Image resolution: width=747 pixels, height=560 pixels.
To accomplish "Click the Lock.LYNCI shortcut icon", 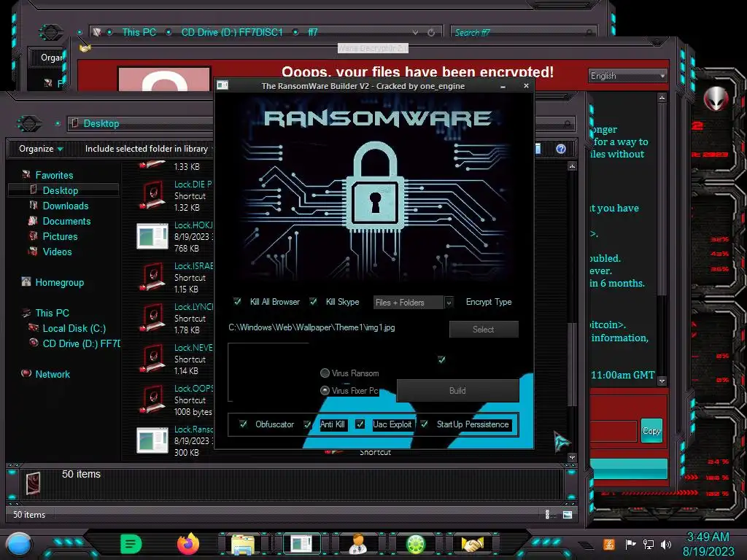I will pos(152,318).
